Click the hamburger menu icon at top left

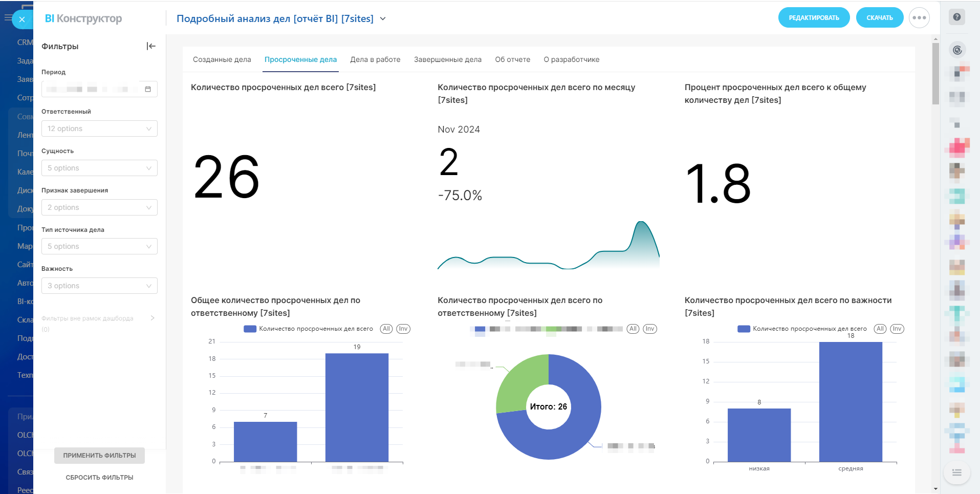8,17
